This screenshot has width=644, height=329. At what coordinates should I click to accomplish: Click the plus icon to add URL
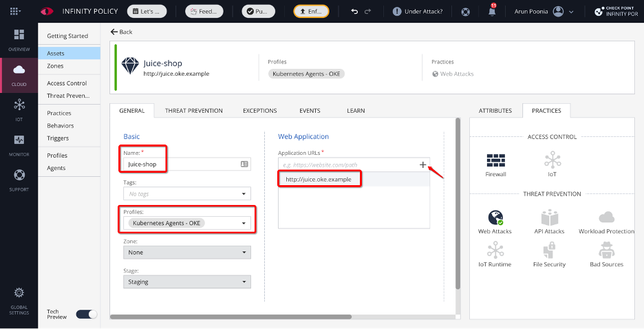point(422,164)
